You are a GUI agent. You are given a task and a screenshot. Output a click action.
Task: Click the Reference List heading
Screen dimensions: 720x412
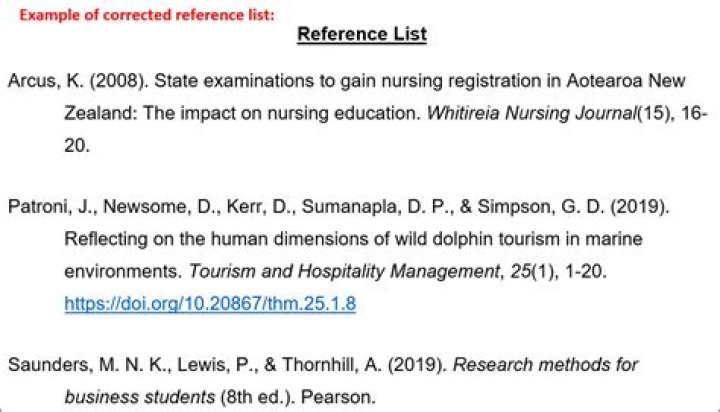click(x=362, y=35)
